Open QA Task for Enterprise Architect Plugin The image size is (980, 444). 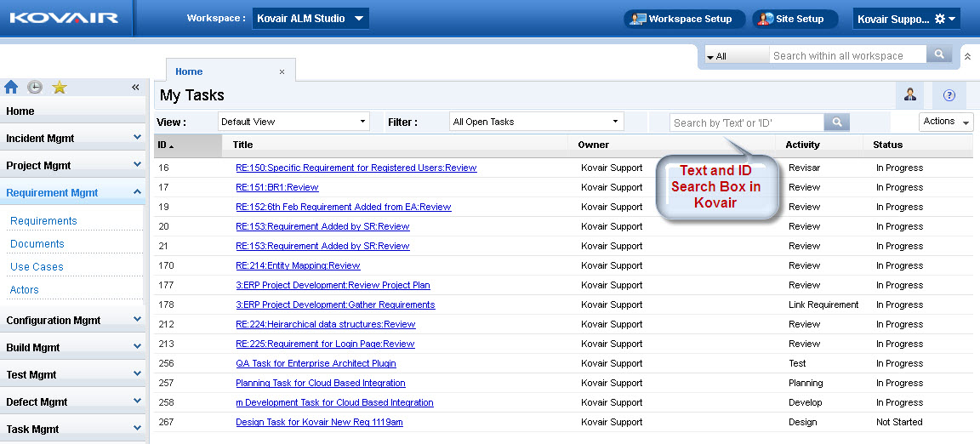coord(316,363)
